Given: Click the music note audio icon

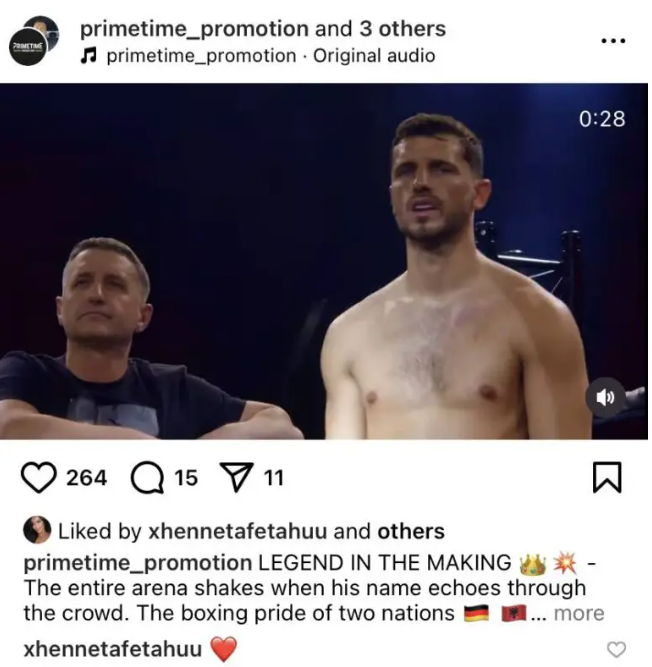Looking at the screenshot, I should click(88, 56).
